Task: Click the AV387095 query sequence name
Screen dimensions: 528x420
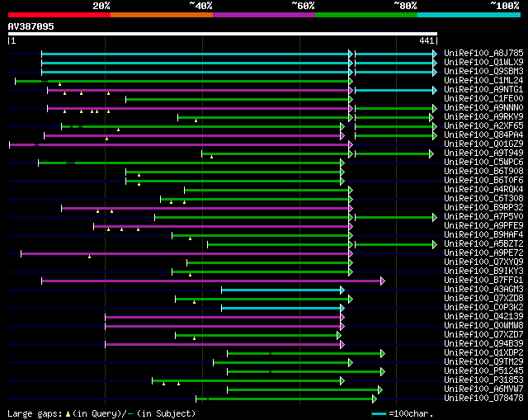Action: point(31,26)
